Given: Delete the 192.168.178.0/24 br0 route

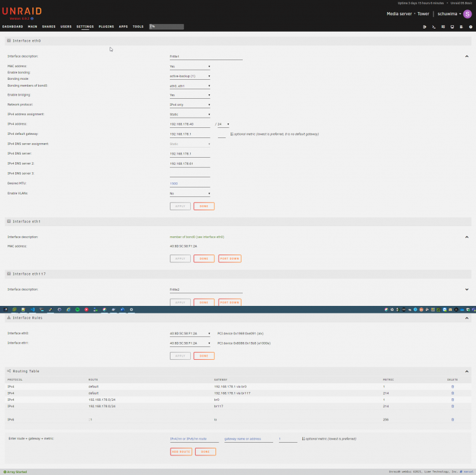Looking at the screenshot, I should [x=453, y=400].
